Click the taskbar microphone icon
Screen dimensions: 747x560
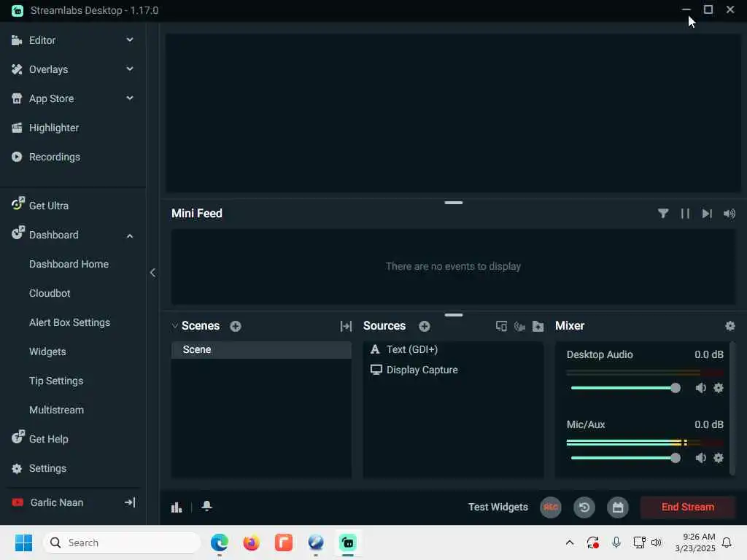point(616,542)
